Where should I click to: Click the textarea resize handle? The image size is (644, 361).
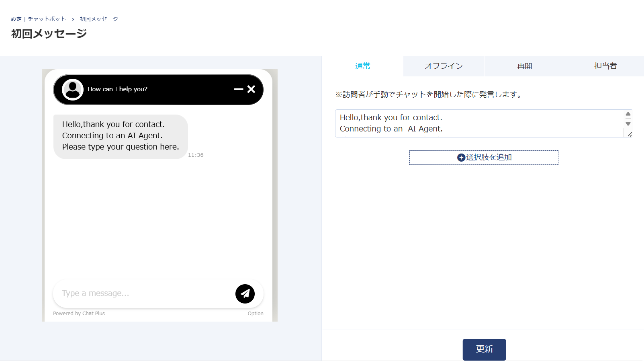click(630, 134)
